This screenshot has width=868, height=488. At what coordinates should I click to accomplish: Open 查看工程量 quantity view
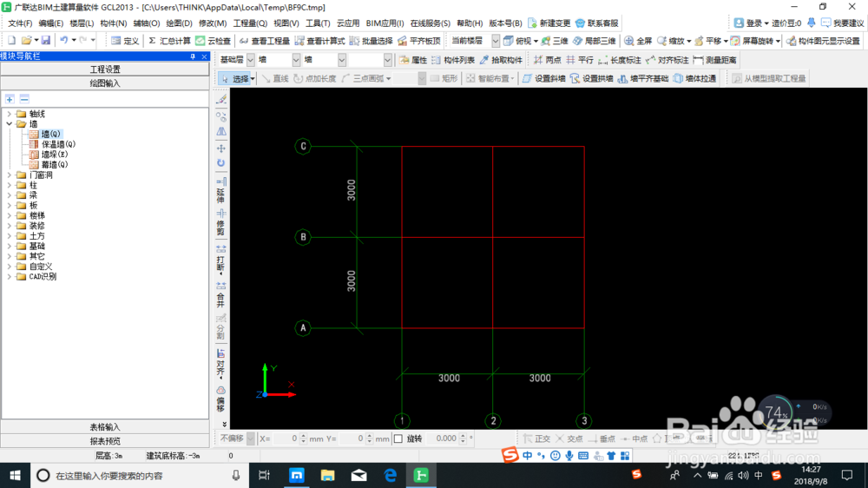(x=265, y=41)
